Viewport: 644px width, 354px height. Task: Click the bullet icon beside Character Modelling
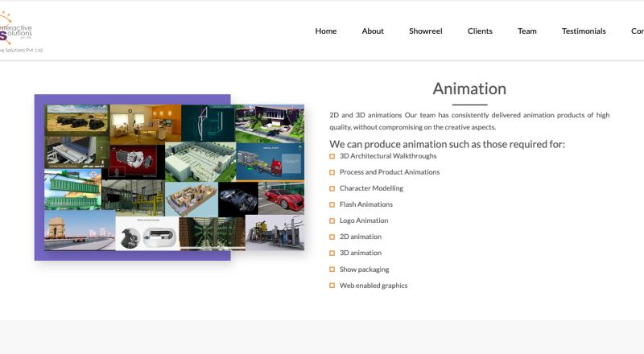332,188
